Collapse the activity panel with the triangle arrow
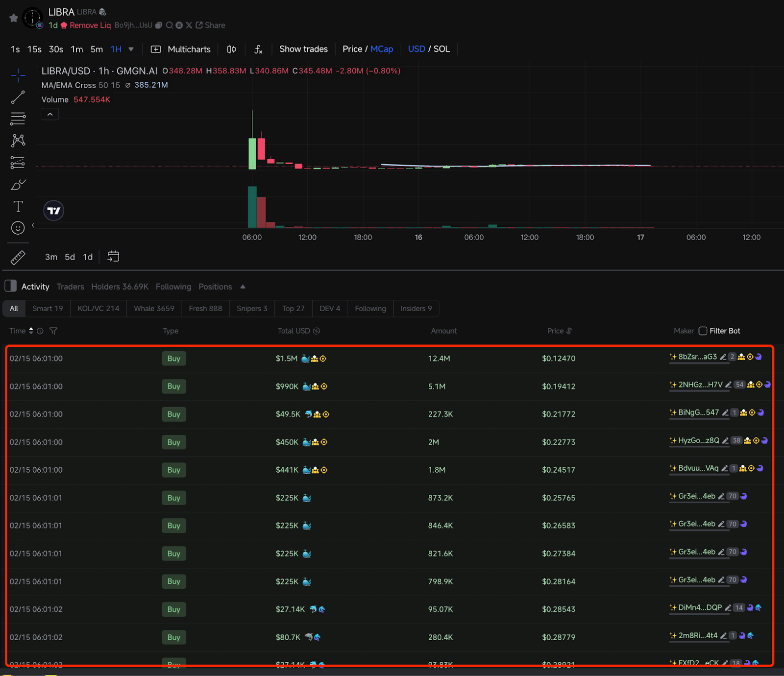Image resolution: width=784 pixels, height=676 pixels. 243,287
